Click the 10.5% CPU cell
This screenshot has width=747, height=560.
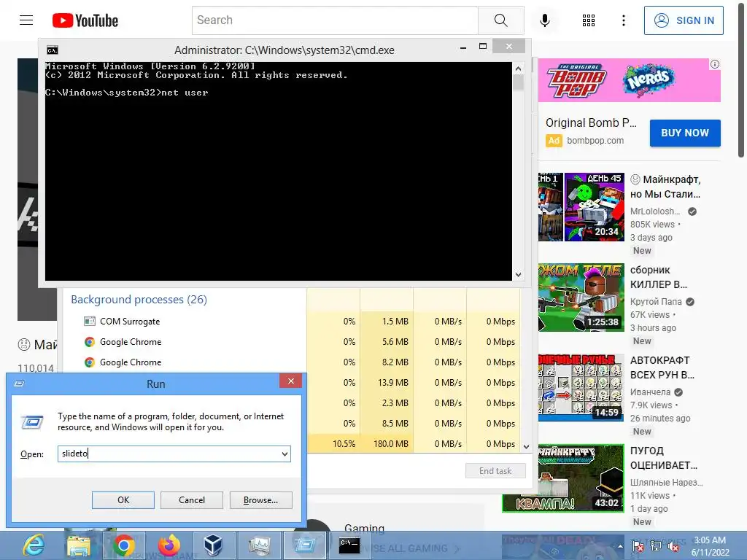tap(333, 444)
